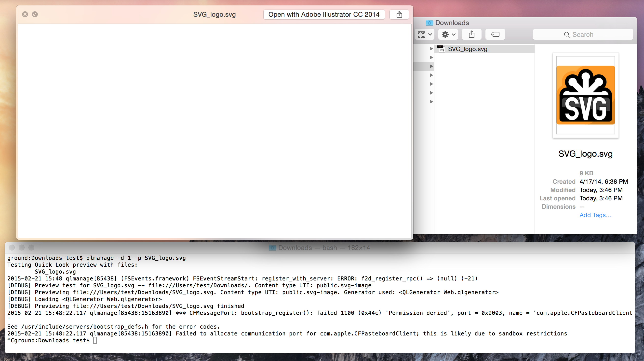Click the folder icon in the Terminal title bar
Viewport: 644px width, 361px height.
[x=272, y=248]
